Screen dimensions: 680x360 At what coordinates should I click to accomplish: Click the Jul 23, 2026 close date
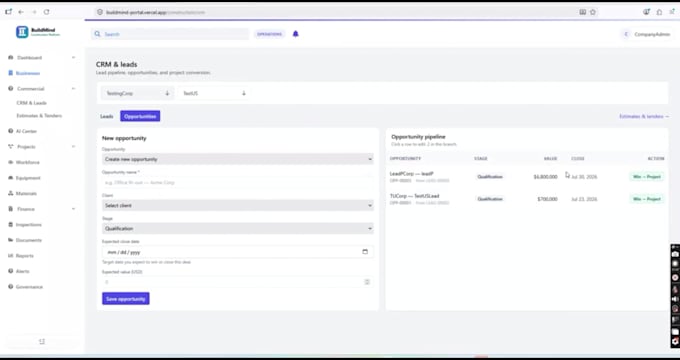[584, 199]
